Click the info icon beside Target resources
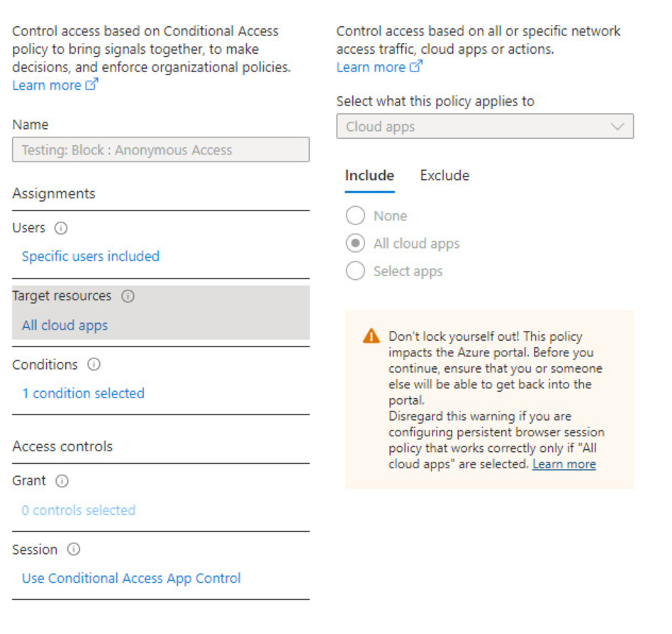The width and height of the screenshot is (672, 634). click(x=128, y=297)
